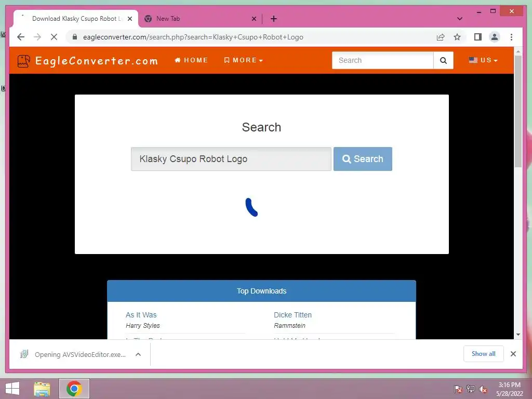The image size is (532, 399).
Task: Click the Chrome taskbar icon
Action: [74, 389]
